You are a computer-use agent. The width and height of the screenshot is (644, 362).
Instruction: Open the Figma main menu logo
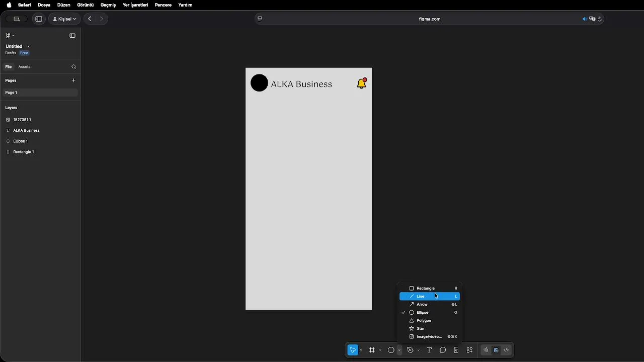click(10, 35)
